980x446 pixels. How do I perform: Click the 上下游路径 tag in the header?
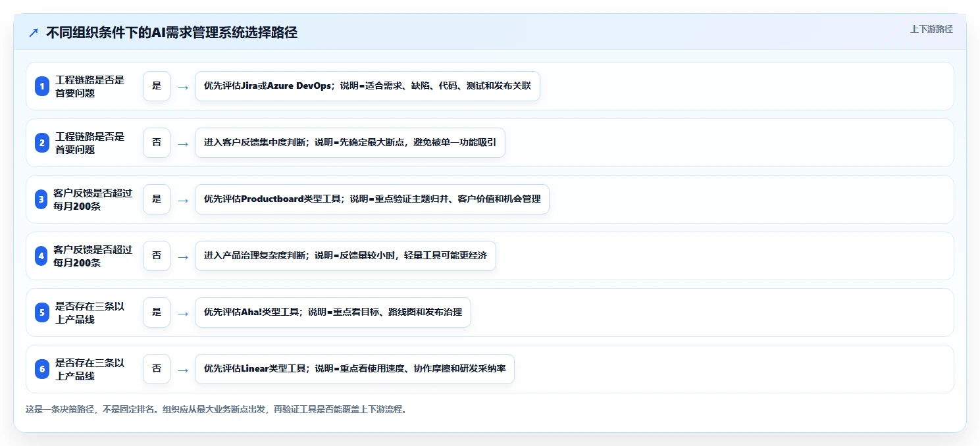(x=931, y=29)
